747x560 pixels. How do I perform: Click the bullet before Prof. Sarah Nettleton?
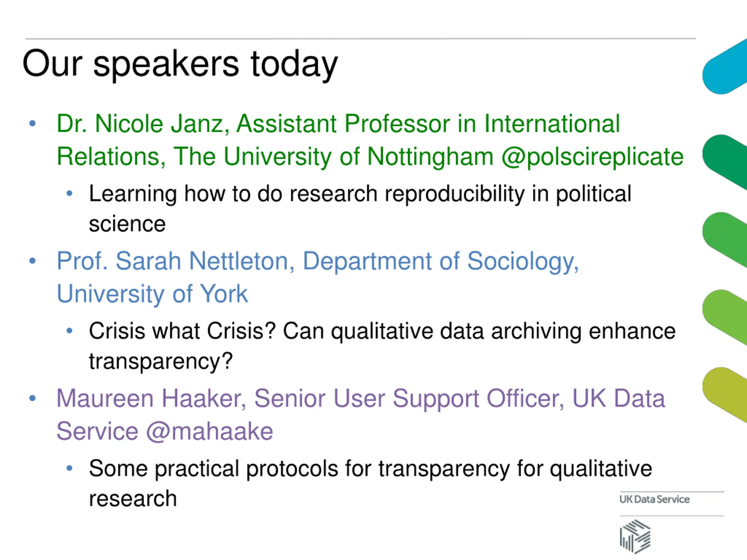32,261
